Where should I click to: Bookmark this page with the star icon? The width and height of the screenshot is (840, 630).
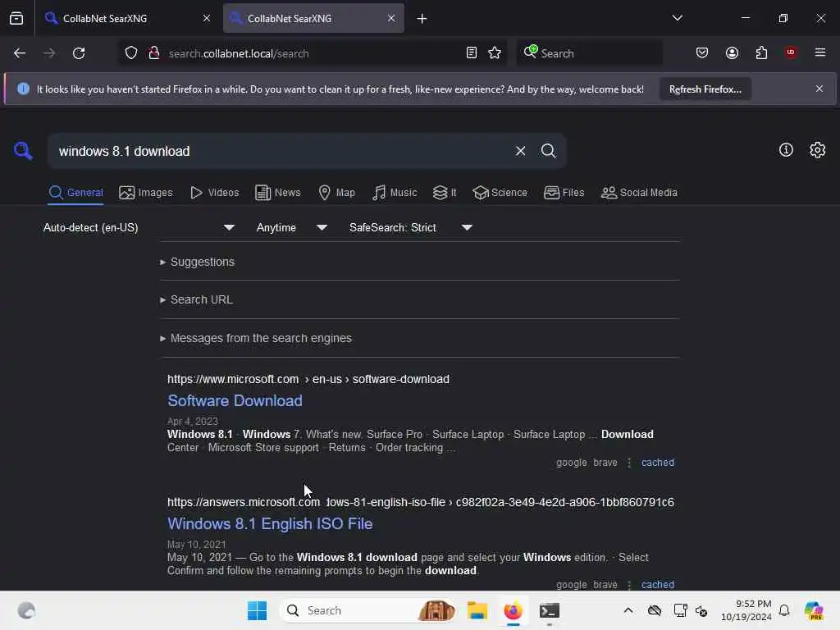pos(495,53)
